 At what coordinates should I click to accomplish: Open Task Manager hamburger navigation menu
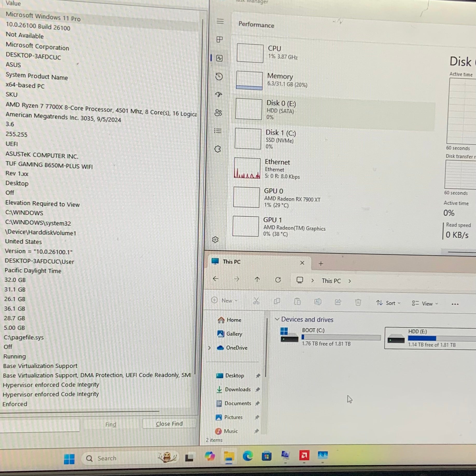tap(220, 21)
